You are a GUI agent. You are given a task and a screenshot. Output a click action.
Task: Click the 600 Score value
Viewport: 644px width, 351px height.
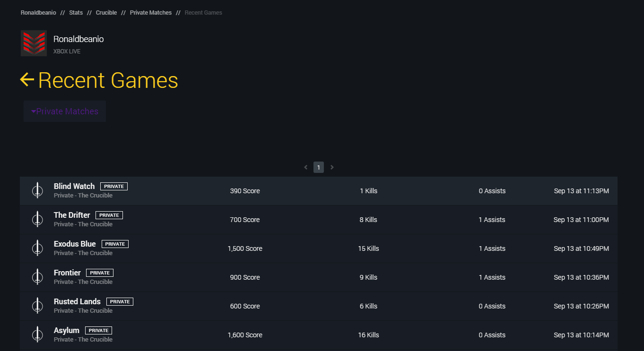tap(245, 306)
